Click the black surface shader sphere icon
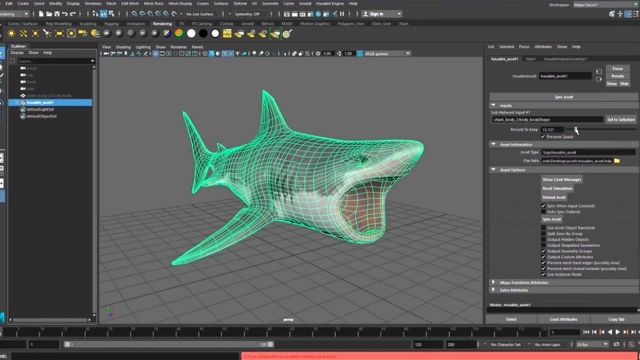The image size is (640, 360). click(203, 33)
